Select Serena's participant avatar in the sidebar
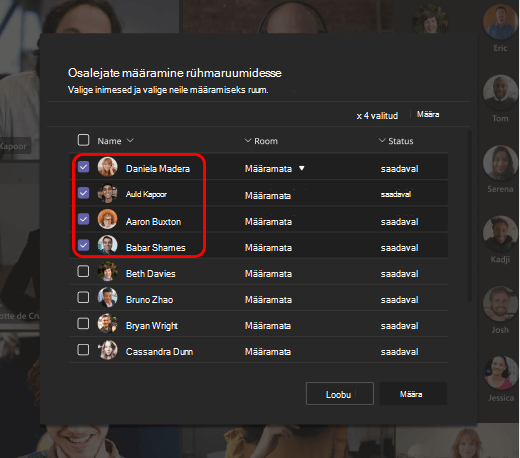Screen dimensions: 520x458 [500, 163]
